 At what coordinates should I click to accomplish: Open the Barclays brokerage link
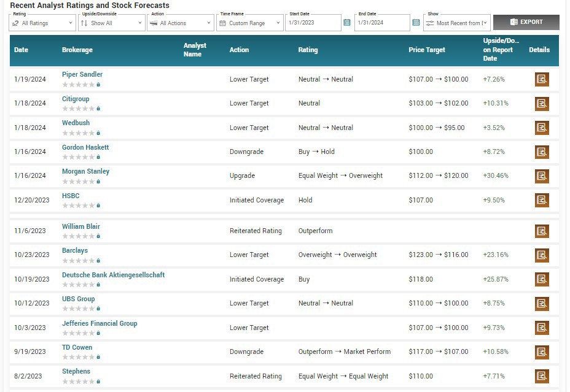point(75,250)
